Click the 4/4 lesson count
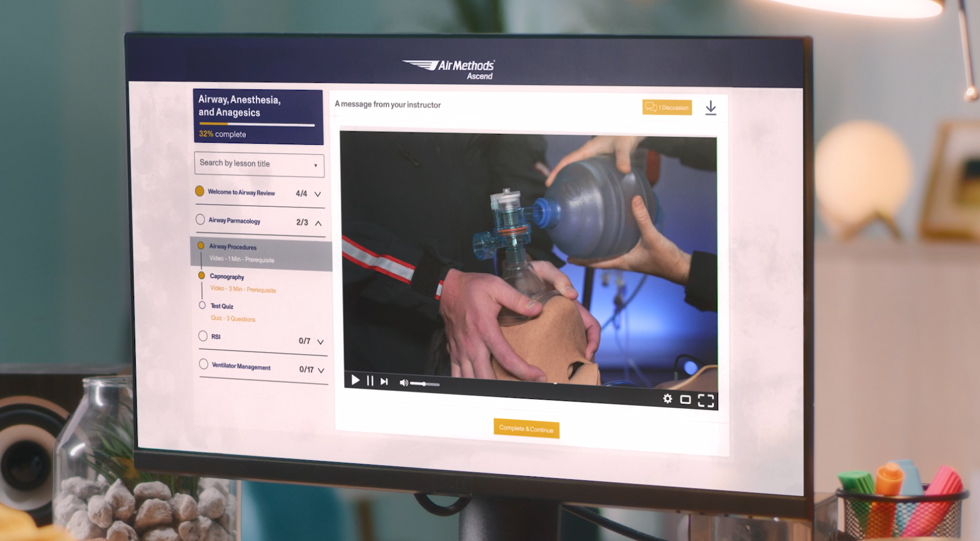980x541 pixels. tap(301, 193)
